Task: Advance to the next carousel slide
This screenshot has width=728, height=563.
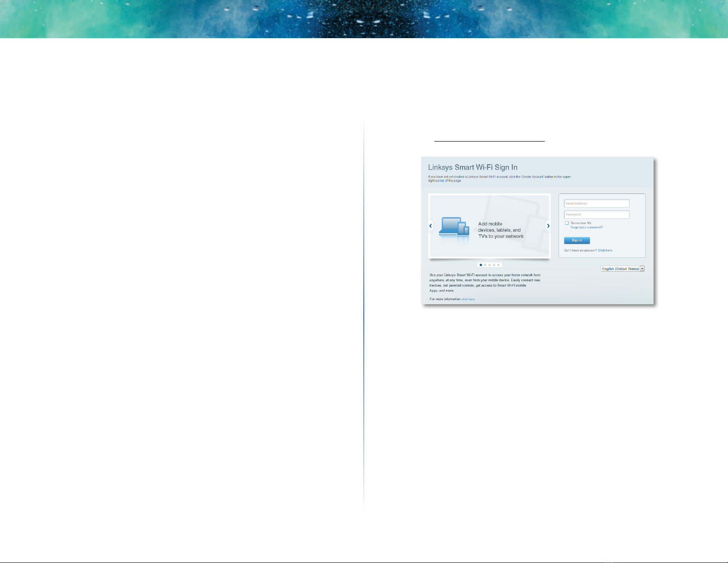Action: pyautogui.click(x=548, y=226)
